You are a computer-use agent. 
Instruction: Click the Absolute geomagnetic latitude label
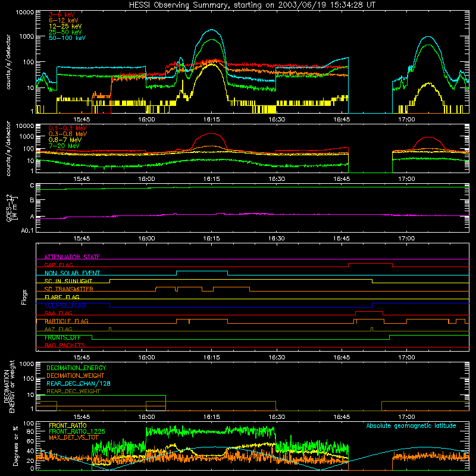click(411, 426)
